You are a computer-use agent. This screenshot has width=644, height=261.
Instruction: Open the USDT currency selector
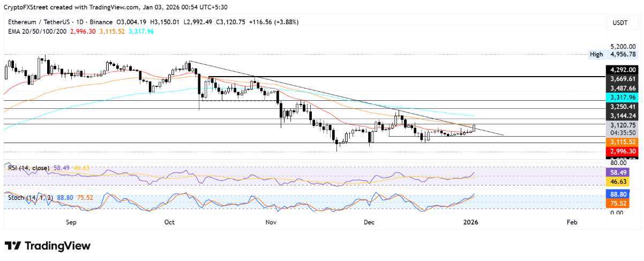(x=620, y=23)
